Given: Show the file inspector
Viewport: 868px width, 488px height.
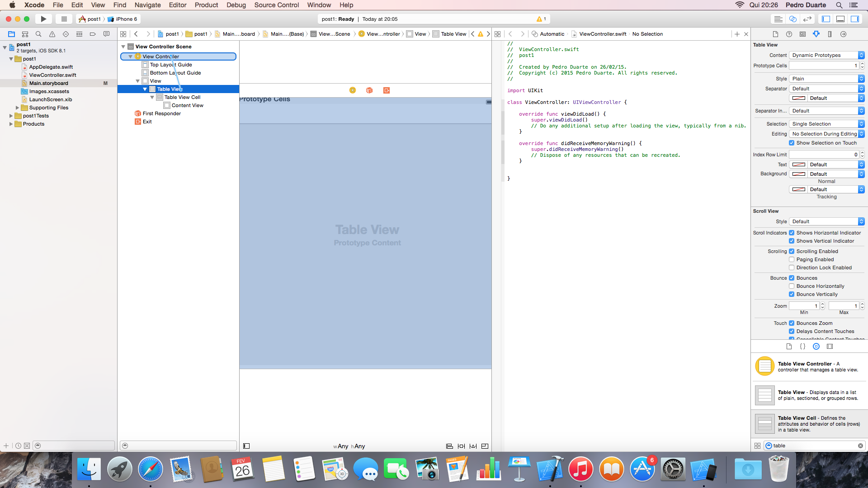Looking at the screenshot, I should (x=775, y=34).
